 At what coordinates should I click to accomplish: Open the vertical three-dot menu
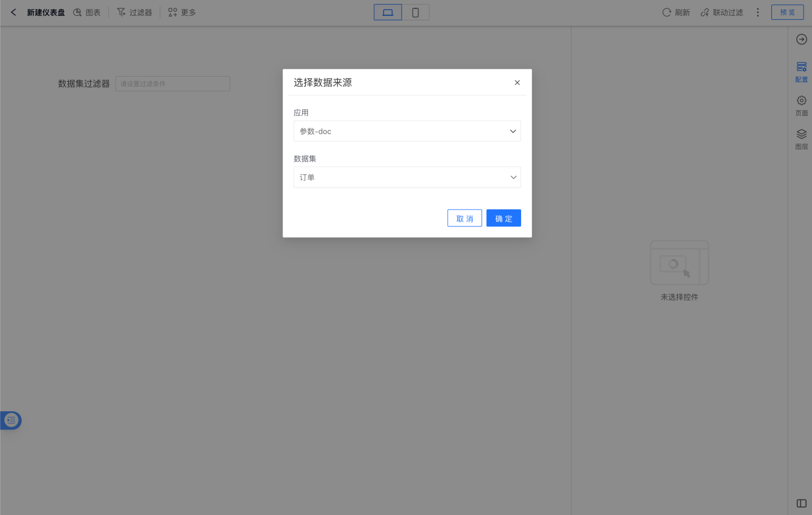[x=757, y=12]
